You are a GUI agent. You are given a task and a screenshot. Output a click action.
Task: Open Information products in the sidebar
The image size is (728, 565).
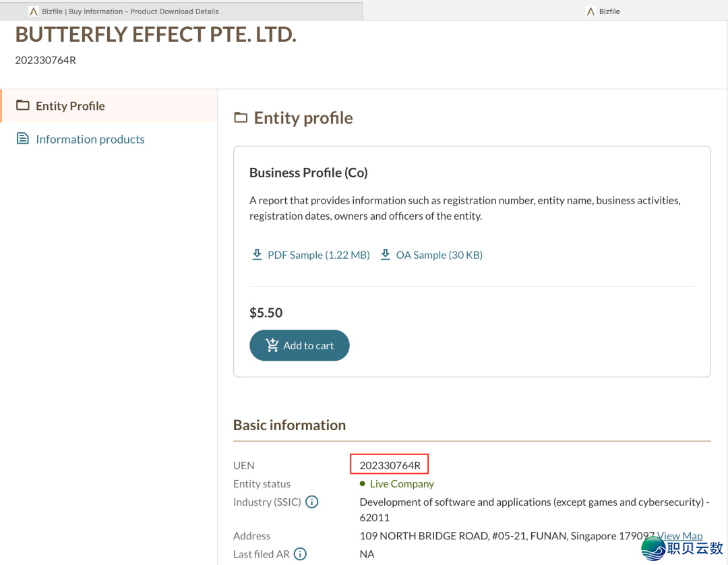tap(90, 140)
